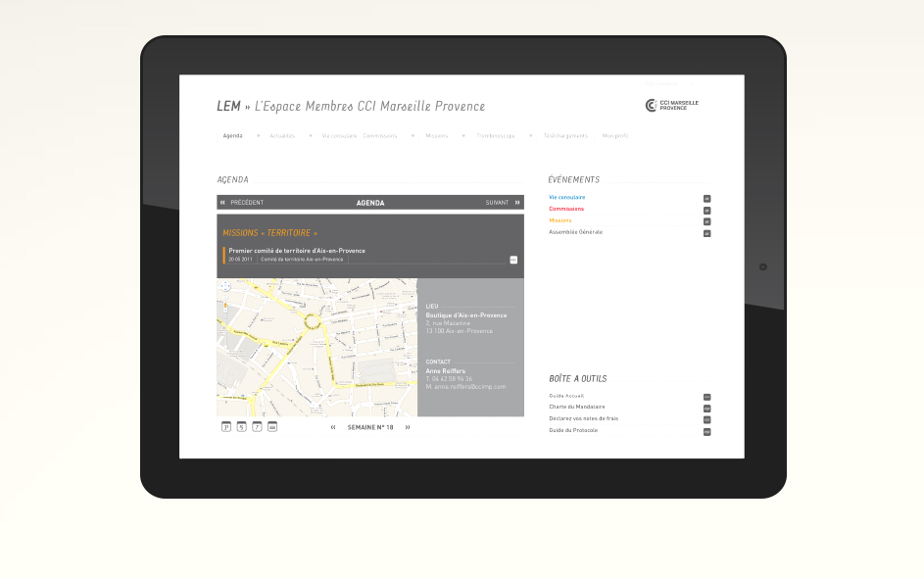Expand the Missions menu dropdown arrow
The image size is (924, 578).
(x=463, y=136)
